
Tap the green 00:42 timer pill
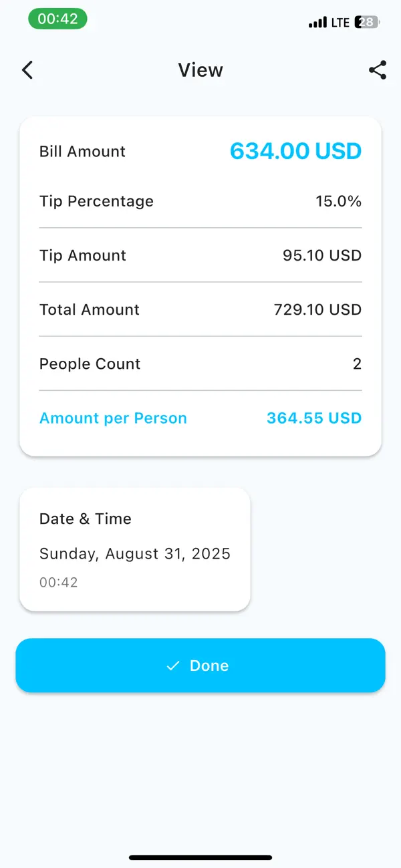57,19
